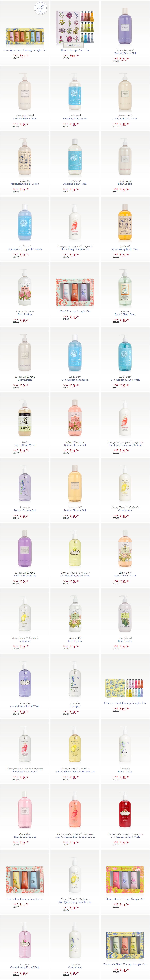Click the NEW arrival badge icon
150x980 pixels.
click(x=41, y=8)
